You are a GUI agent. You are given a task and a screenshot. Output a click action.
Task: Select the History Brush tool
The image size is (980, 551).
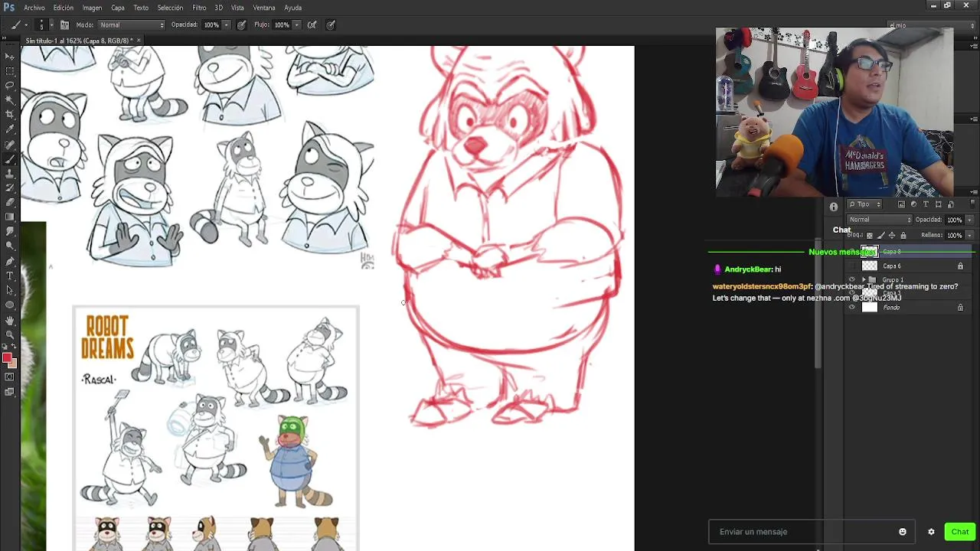coord(9,187)
